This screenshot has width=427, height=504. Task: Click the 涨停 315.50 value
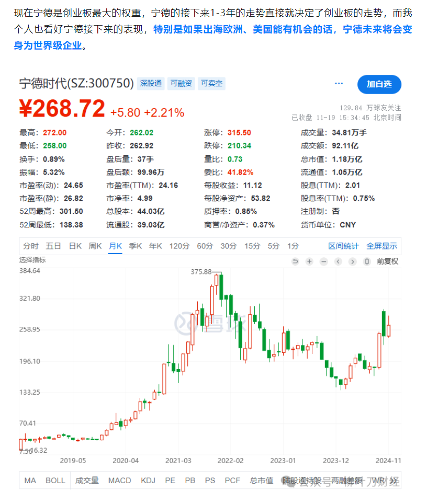point(239,133)
